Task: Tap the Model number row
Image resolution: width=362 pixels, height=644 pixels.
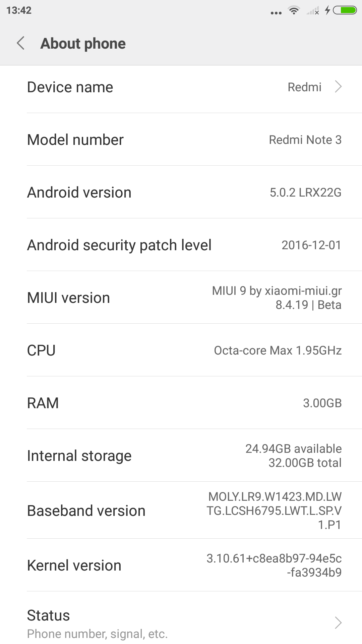Action: click(181, 140)
